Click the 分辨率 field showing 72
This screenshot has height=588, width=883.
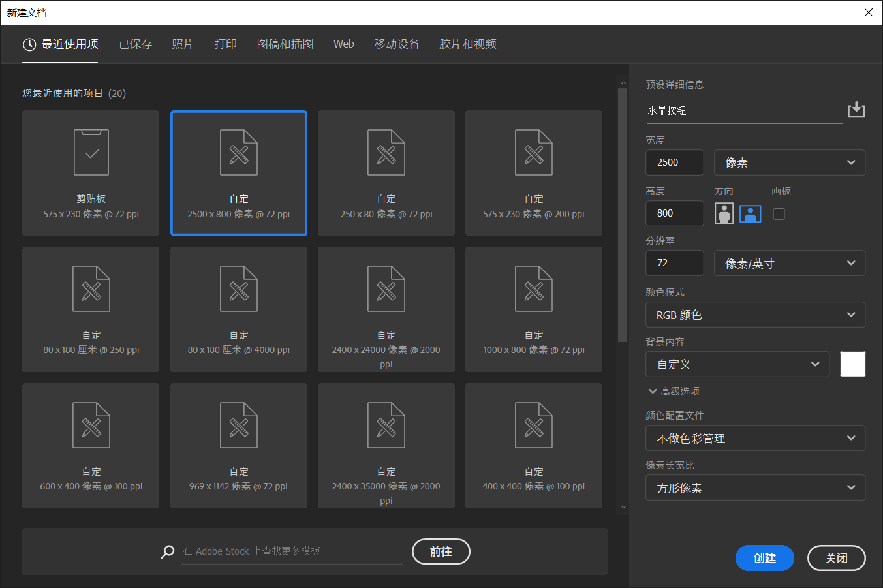point(675,263)
